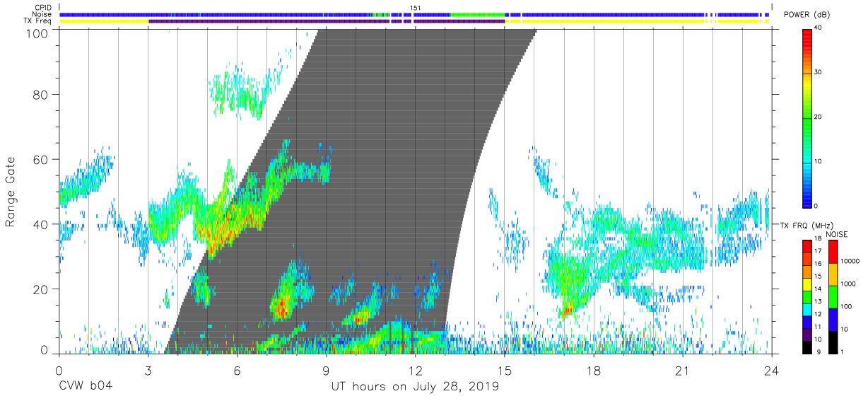This screenshot has width=868, height=401.
Task: Click the '1' label on NOISE scale
Action: tap(843, 351)
